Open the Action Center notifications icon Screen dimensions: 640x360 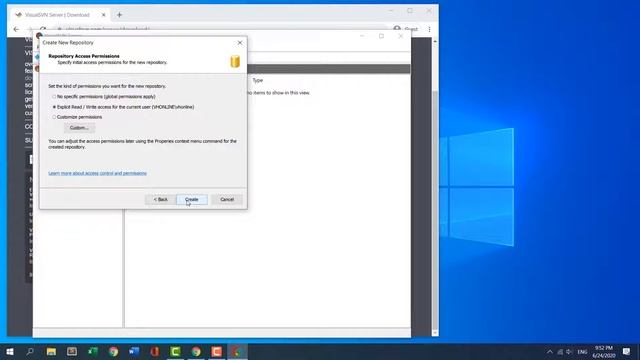(x=627, y=351)
